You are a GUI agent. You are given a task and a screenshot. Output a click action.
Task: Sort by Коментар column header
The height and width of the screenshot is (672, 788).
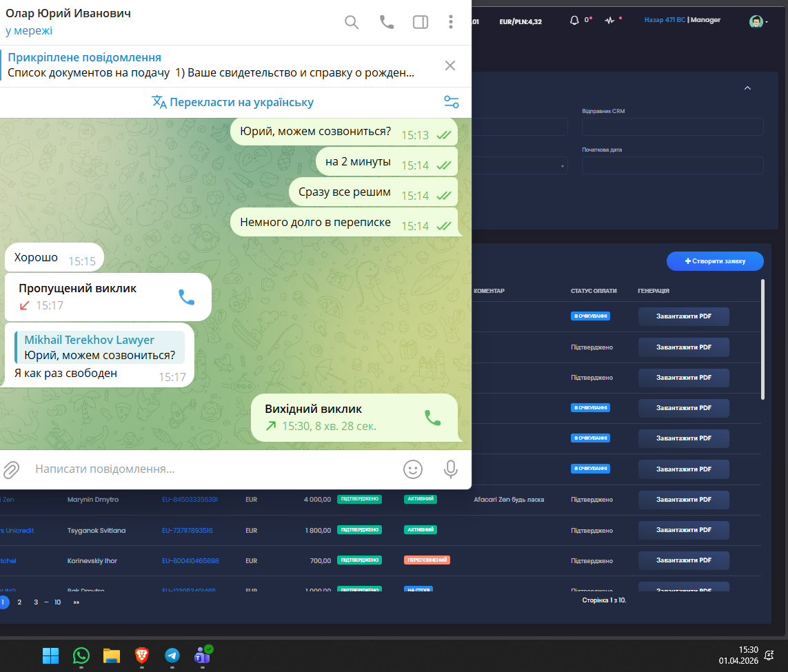489,291
